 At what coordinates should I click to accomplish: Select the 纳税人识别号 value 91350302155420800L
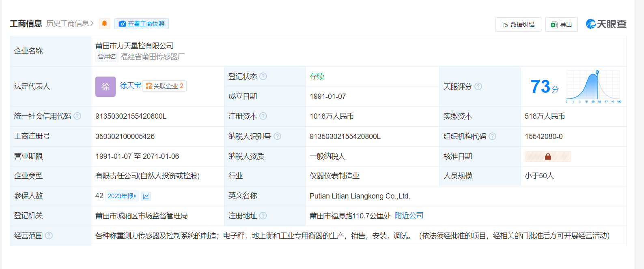click(x=345, y=137)
